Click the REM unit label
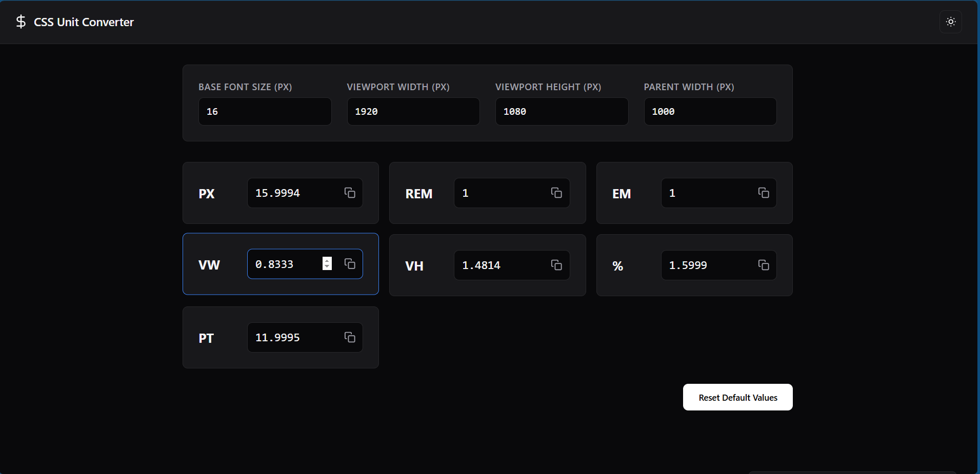The image size is (980, 474). tap(419, 194)
